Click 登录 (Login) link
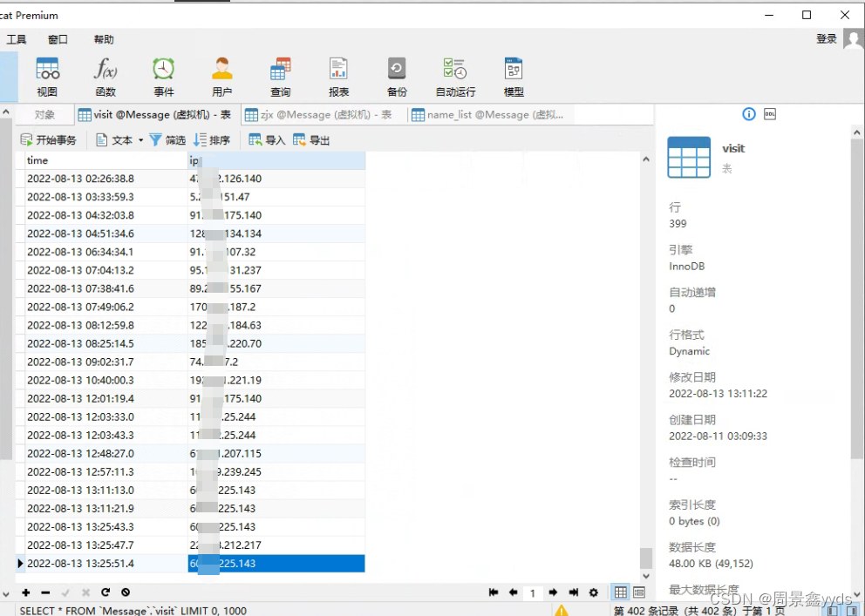This screenshot has width=865, height=616. (827, 38)
